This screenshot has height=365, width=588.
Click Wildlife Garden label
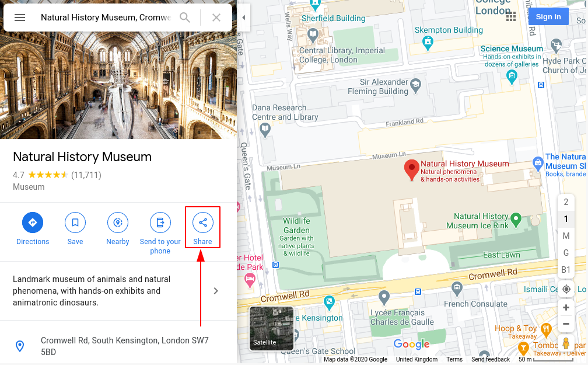pos(296,225)
